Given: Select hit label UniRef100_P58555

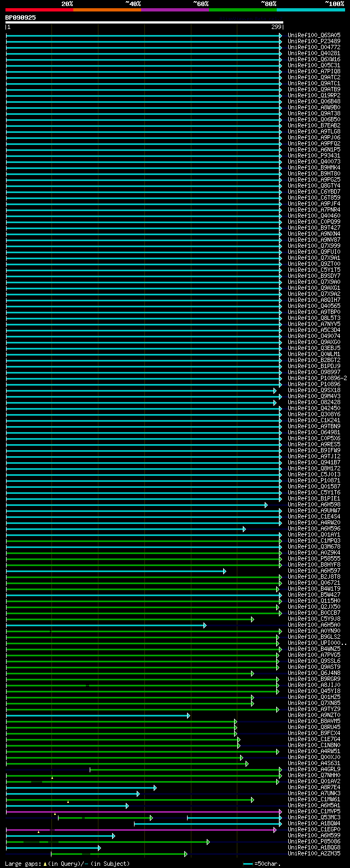Looking at the screenshot, I should pos(314,558).
